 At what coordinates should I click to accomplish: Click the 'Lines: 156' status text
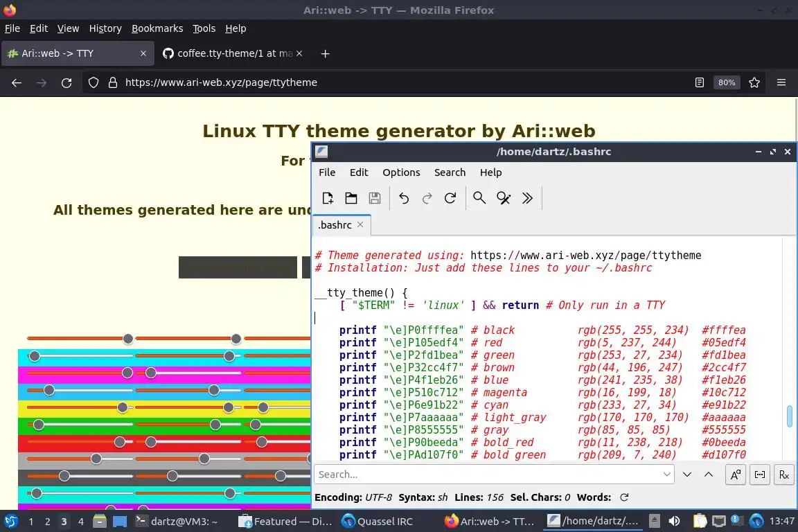pos(479,497)
